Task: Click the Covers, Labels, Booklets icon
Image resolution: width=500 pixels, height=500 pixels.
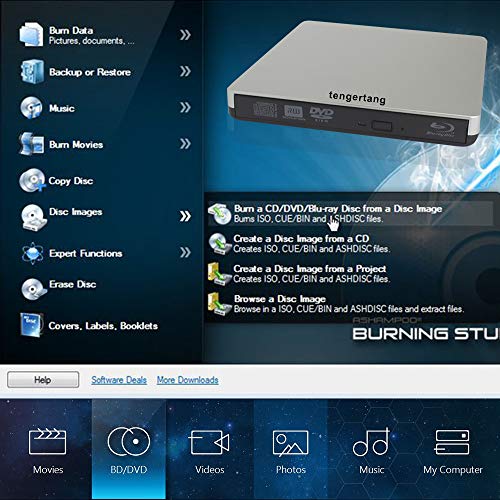Action: click(32, 325)
